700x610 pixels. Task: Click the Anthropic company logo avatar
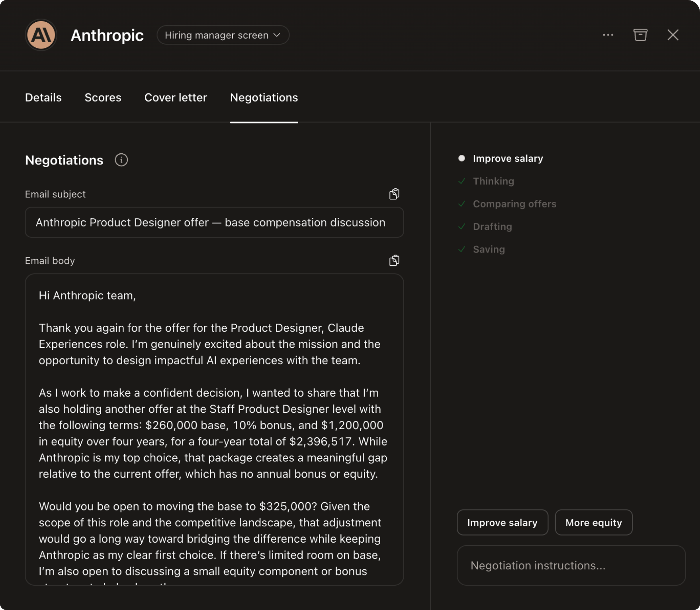point(41,35)
